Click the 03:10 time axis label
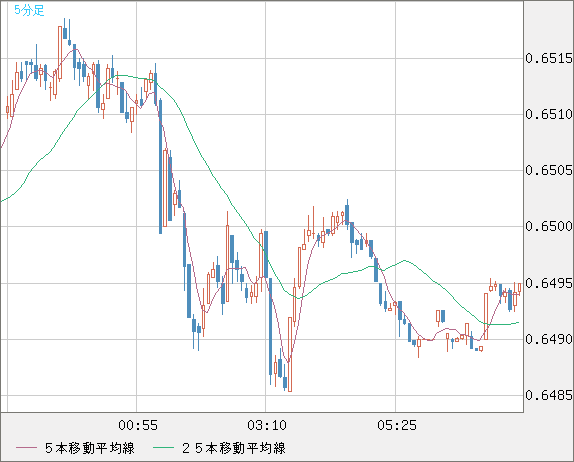This screenshot has width=574, height=462. pos(267,425)
